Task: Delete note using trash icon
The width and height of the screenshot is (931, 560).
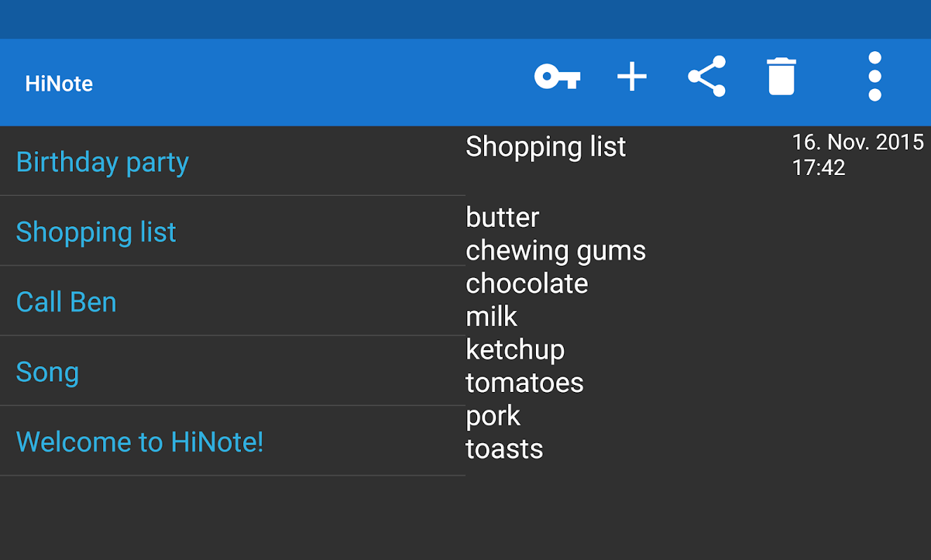Action: tap(781, 76)
